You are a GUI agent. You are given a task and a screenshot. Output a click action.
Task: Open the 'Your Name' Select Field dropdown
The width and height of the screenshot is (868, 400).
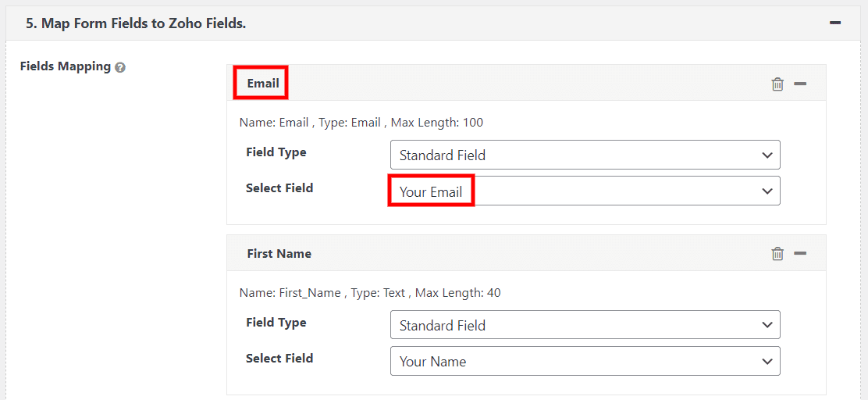pos(585,361)
